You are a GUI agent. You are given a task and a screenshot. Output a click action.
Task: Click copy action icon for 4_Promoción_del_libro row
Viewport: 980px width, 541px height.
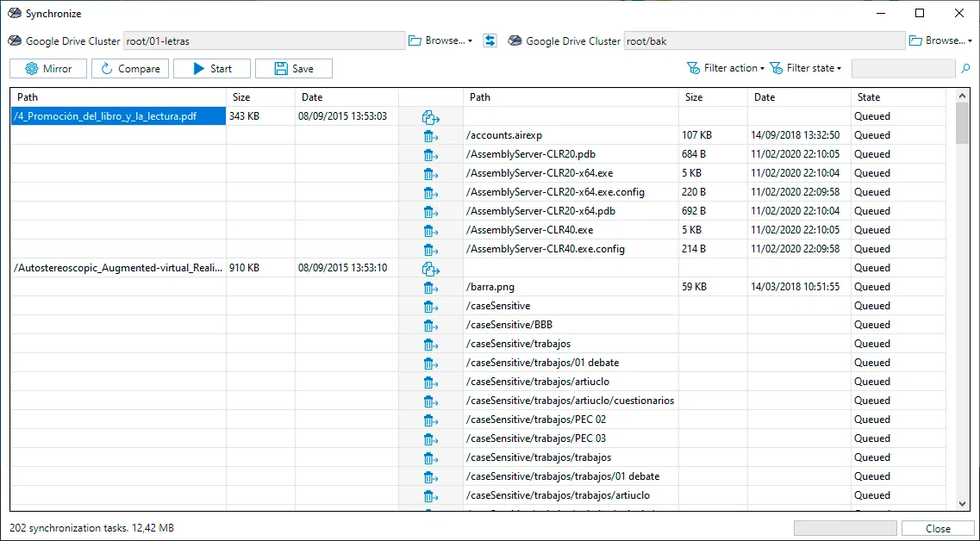point(431,117)
